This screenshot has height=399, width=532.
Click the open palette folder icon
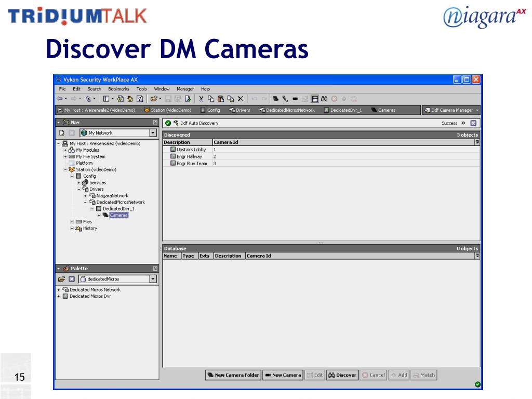click(x=61, y=279)
